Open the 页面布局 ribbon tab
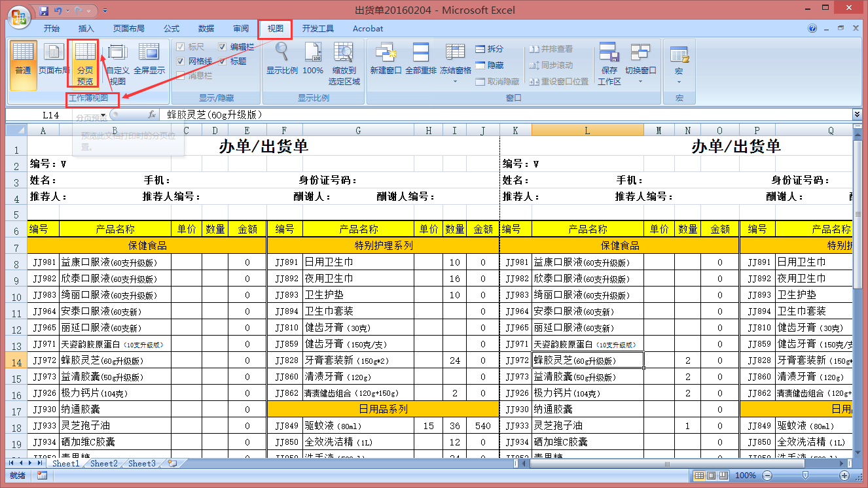 (x=129, y=29)
